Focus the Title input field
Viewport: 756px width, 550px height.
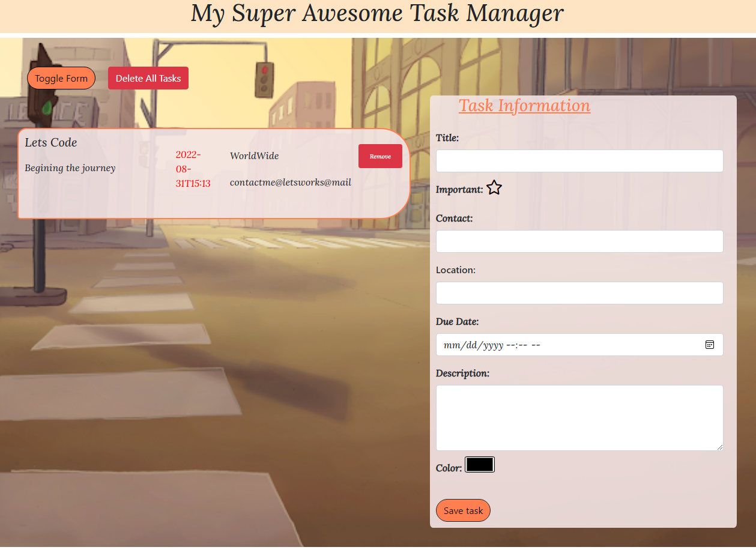click(x=579, y=161)
